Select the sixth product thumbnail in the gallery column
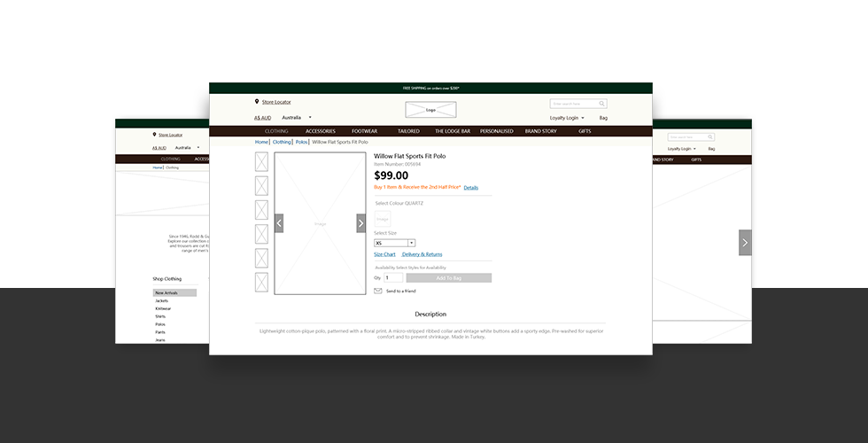Image resolution: width=868 pixels, height=443 pixels. click(261, 283)
